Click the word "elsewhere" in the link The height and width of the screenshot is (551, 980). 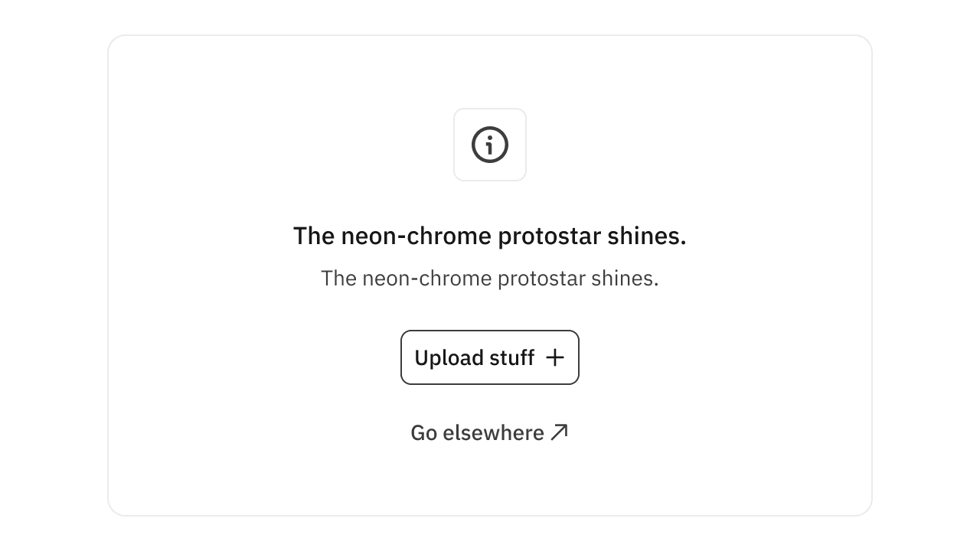493,433
